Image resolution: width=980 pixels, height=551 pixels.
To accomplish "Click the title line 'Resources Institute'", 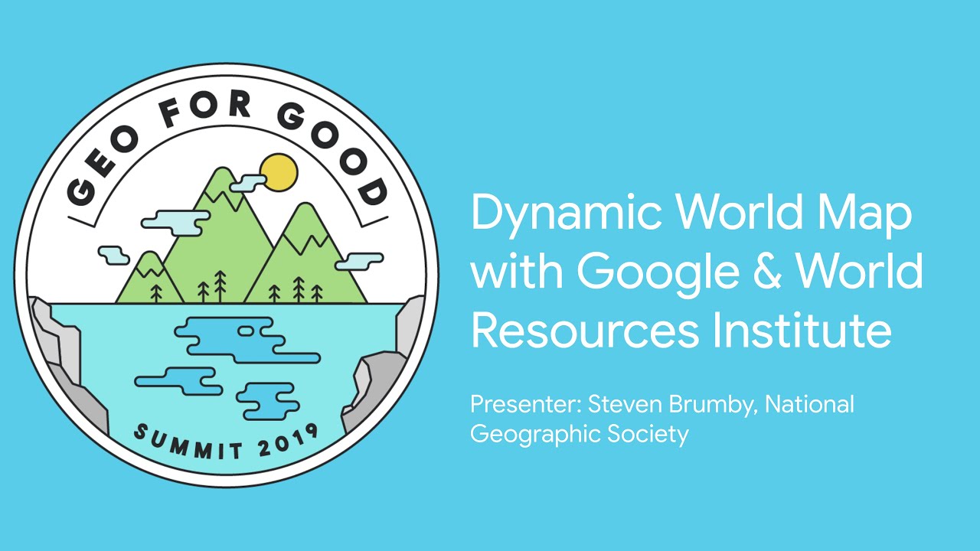I will pyautogui.click(x=681, y=331).
